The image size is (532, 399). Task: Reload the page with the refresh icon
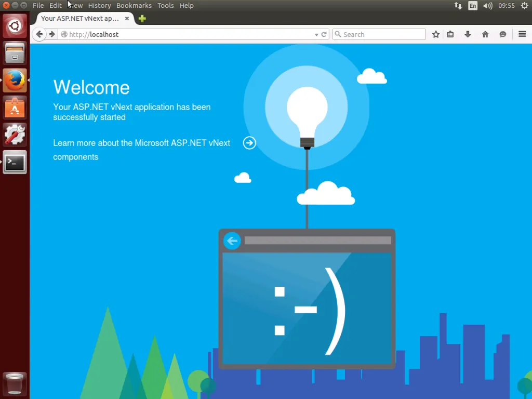click(x=324, y=34)
